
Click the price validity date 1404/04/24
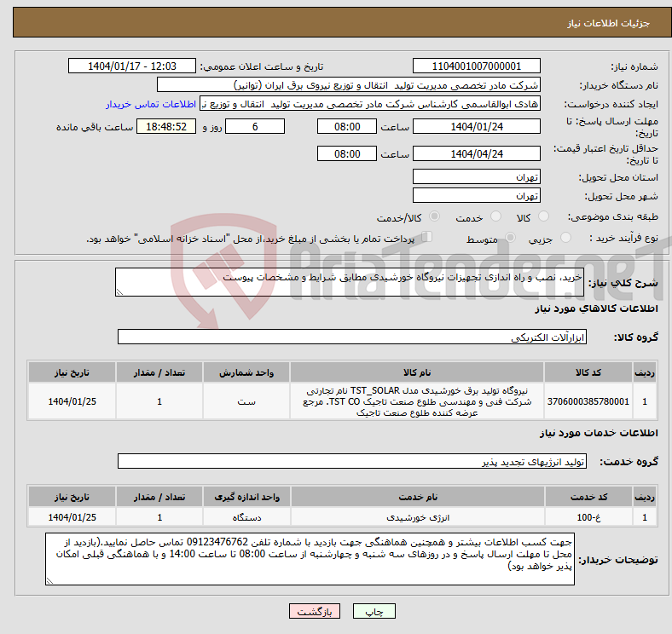(476, 153)
